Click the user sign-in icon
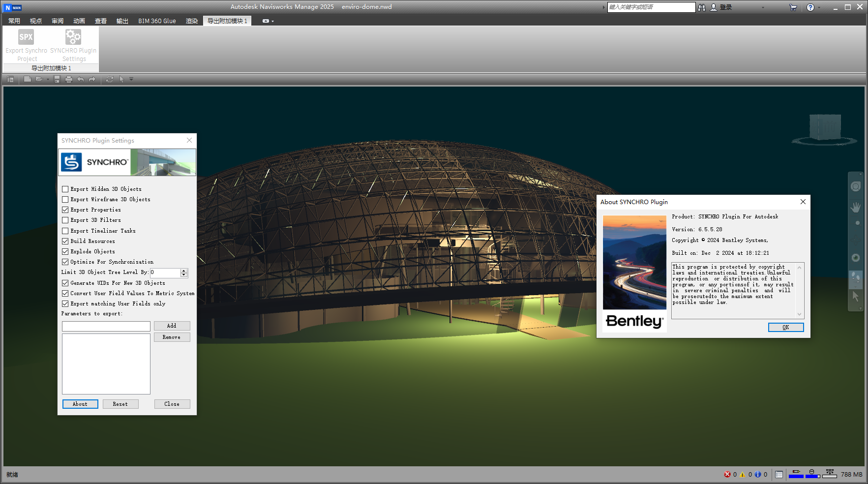The width and height of the screenshot is (868, 484). (x=714, y=7)
